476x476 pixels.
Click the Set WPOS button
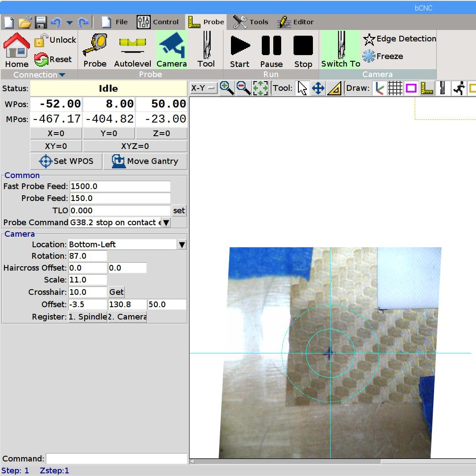pos(66,161)
